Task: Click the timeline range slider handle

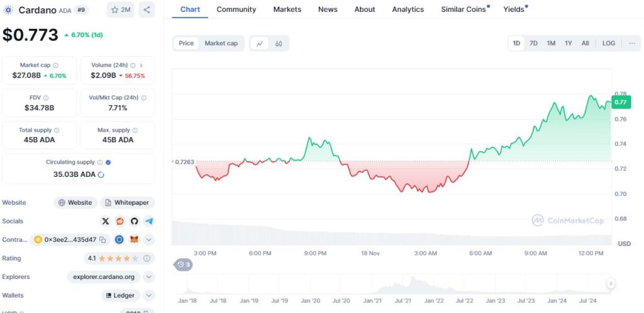Action: click(611, 283)
